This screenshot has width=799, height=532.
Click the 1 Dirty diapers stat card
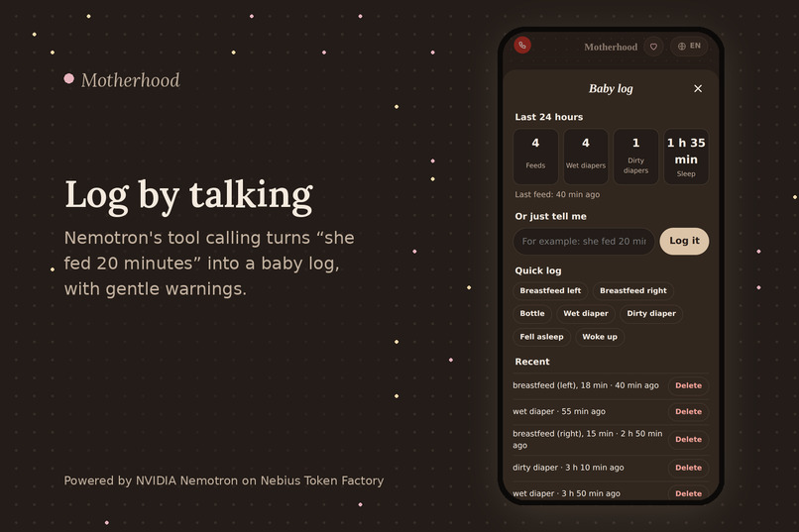tap(636, 157)
